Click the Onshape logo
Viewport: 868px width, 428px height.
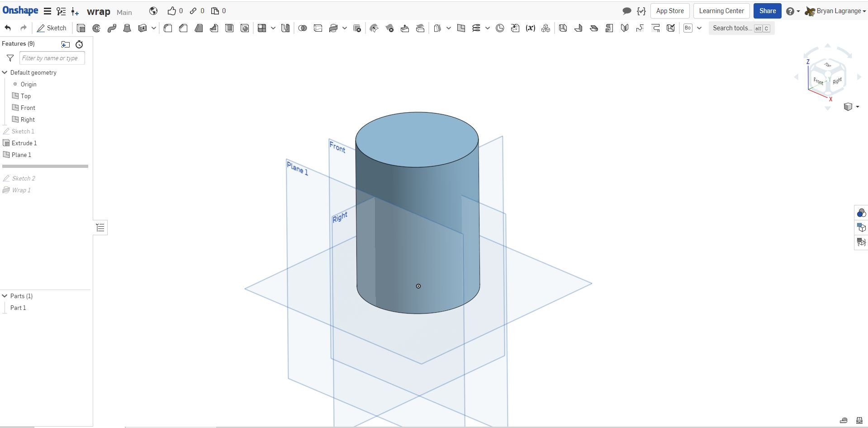[x=20, y=10]
